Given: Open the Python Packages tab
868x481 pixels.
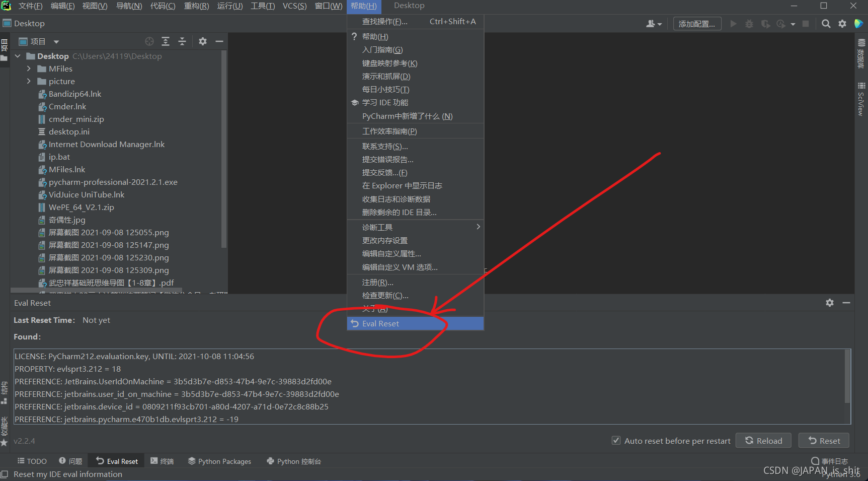Looking at the screenshot, I should tap(219, 461).
